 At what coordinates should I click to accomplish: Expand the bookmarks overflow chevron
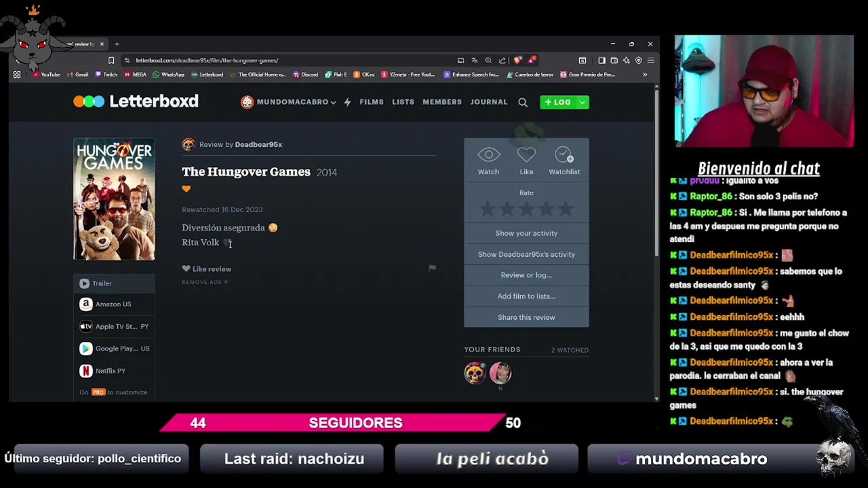pyautogui.click(x=645, y=75)
